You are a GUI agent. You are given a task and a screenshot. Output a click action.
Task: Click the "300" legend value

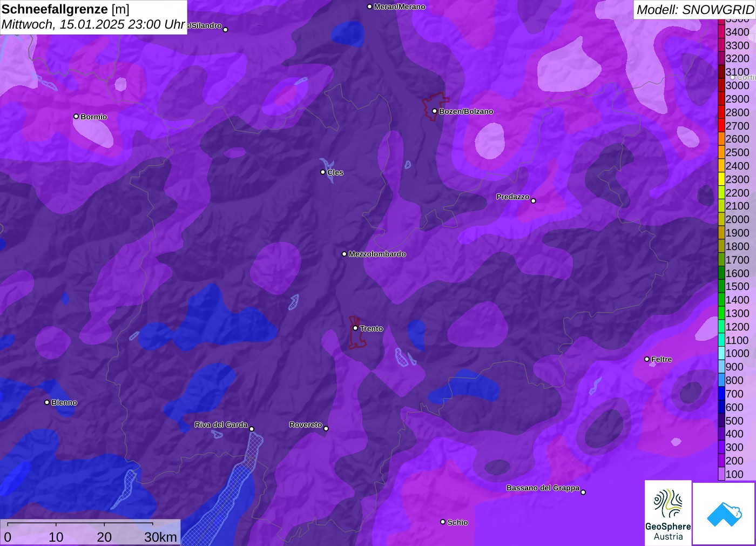734,447
